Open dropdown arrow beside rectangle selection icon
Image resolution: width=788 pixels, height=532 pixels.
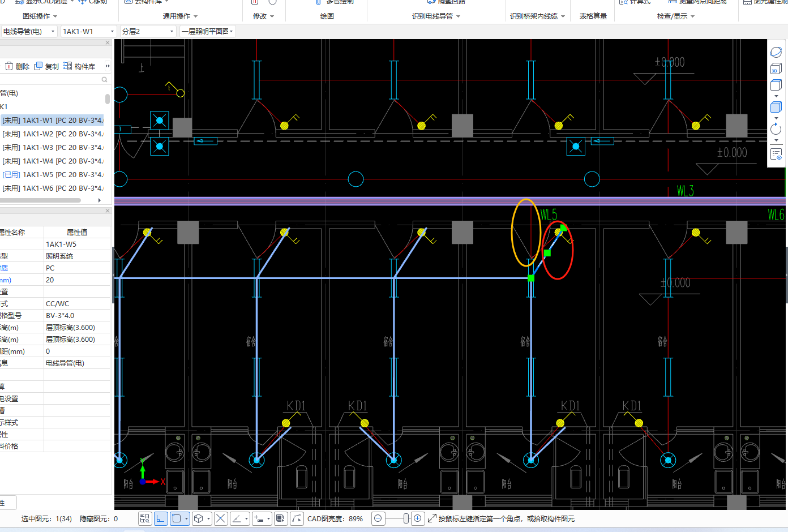pyautogui.click(x=186, y=518)
